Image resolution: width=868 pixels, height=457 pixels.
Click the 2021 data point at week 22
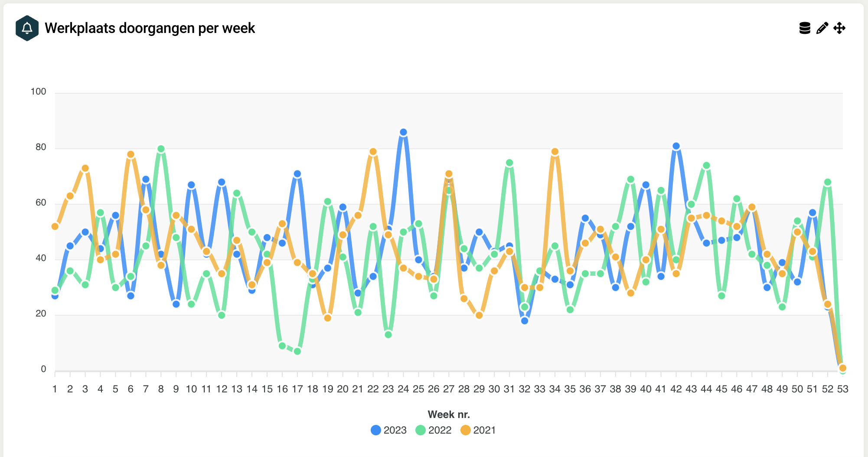(x=373, y=152)
